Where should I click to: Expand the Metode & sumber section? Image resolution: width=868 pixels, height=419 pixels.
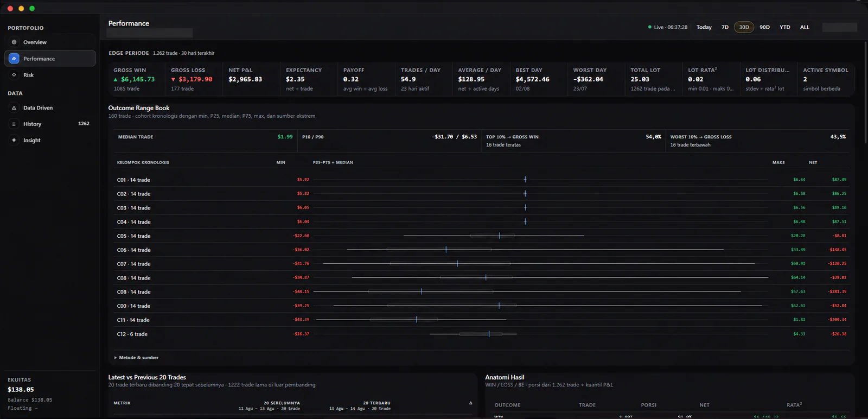pyautogui.click(x=136, y=358)
